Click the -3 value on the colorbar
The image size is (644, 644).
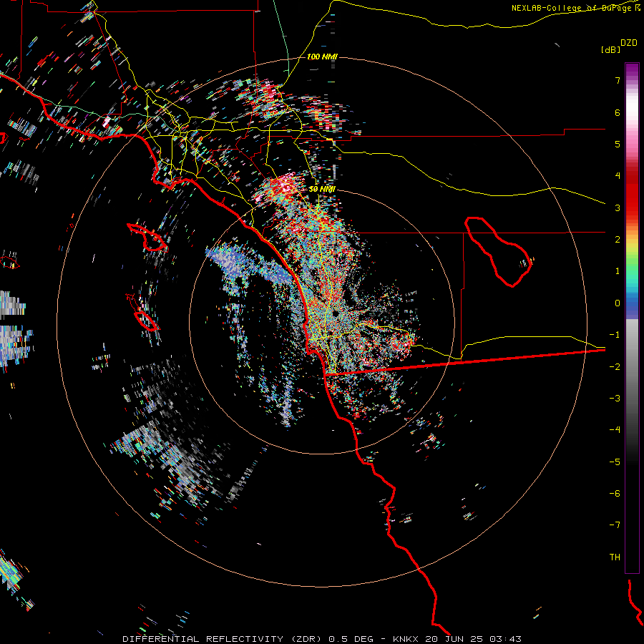pyautogui.click(x=615, y=399)
